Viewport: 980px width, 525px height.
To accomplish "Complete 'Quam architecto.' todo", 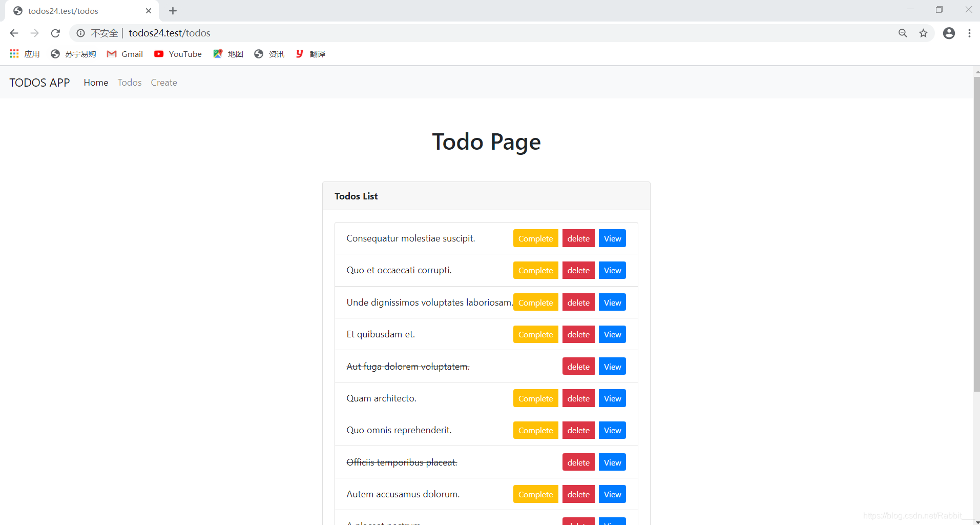I will (x=535, y=398).
